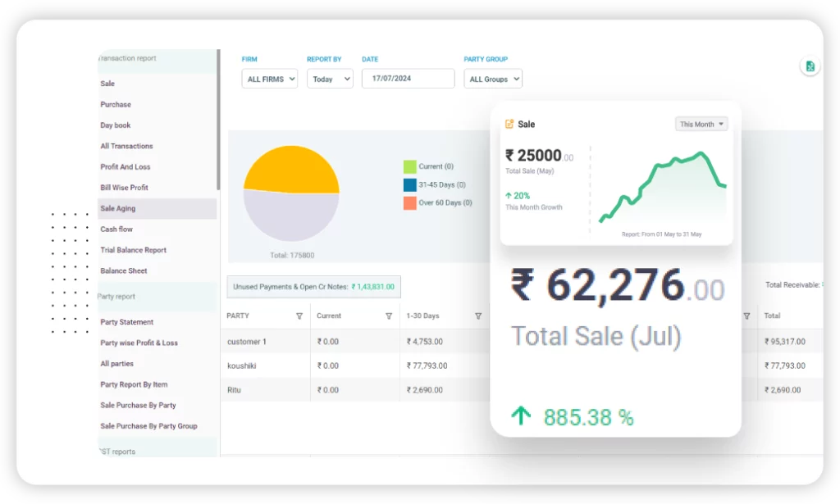Click filter icon beside Total column
Viewport: 840px width, 504px height.
pyautogui.click(x=746, y=316)
